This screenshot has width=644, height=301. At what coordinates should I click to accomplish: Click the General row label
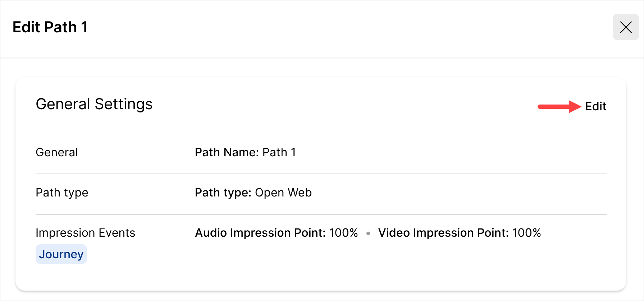pos(57,152)
